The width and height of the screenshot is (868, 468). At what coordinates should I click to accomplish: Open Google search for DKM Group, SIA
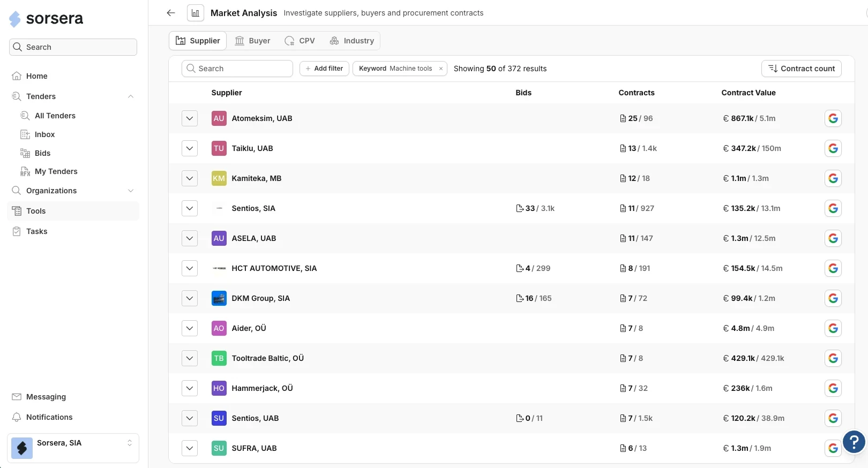pyautogui.click(x=833, y=298)
